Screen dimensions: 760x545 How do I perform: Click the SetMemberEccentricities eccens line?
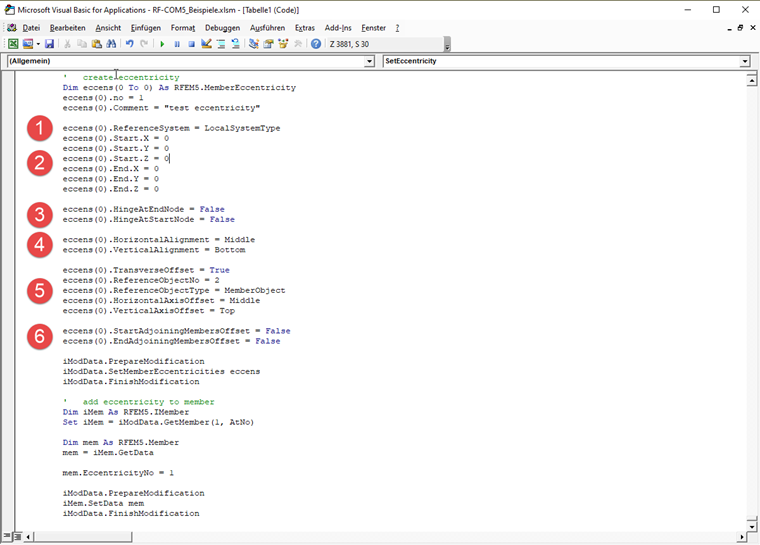161,371
